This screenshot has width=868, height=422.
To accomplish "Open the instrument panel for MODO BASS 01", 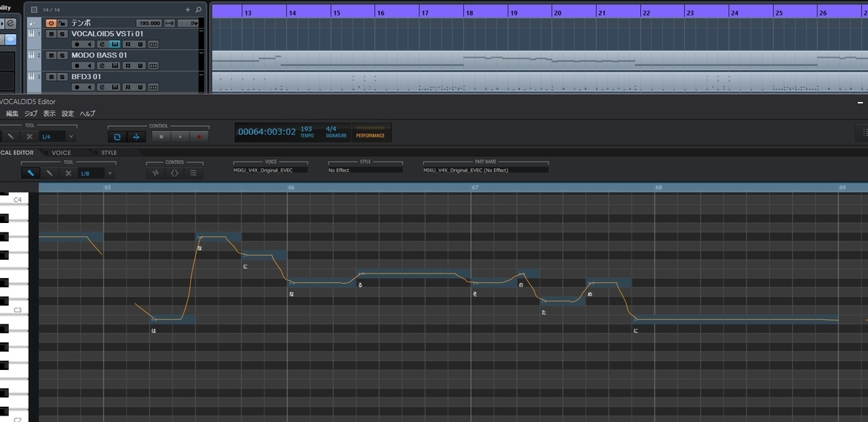I will point(115,66).
